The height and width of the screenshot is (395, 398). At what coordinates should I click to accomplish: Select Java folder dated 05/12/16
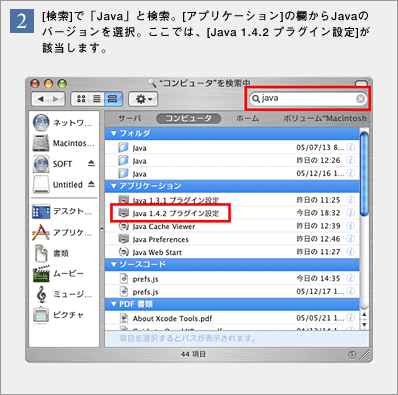coord(232,173)
